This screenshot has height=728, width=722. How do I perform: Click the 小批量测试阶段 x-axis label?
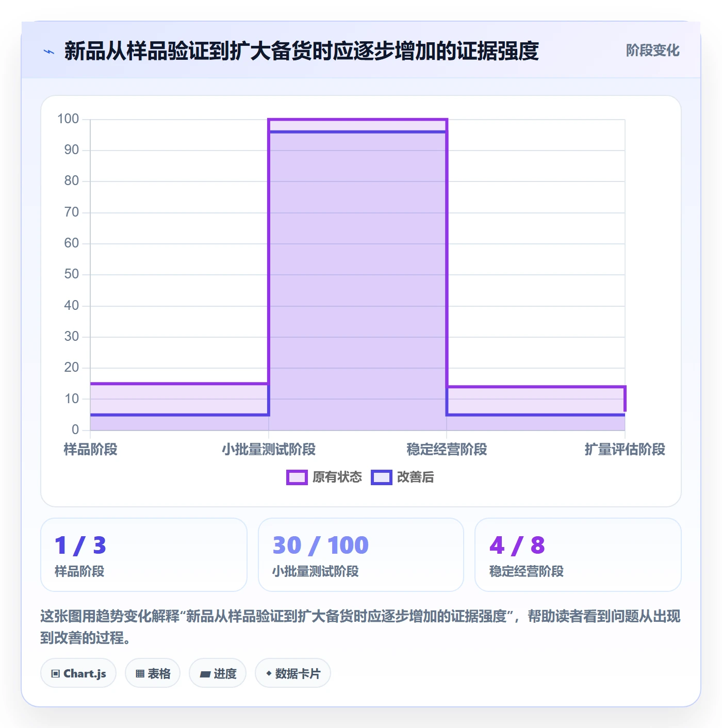(269, 450)
